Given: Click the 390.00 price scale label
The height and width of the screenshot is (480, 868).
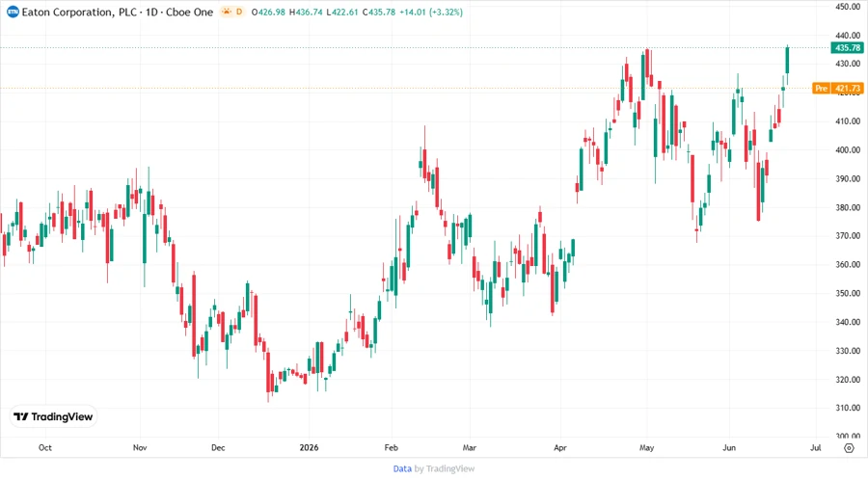Looking at the screenshot, I should [x=848, y=178].
